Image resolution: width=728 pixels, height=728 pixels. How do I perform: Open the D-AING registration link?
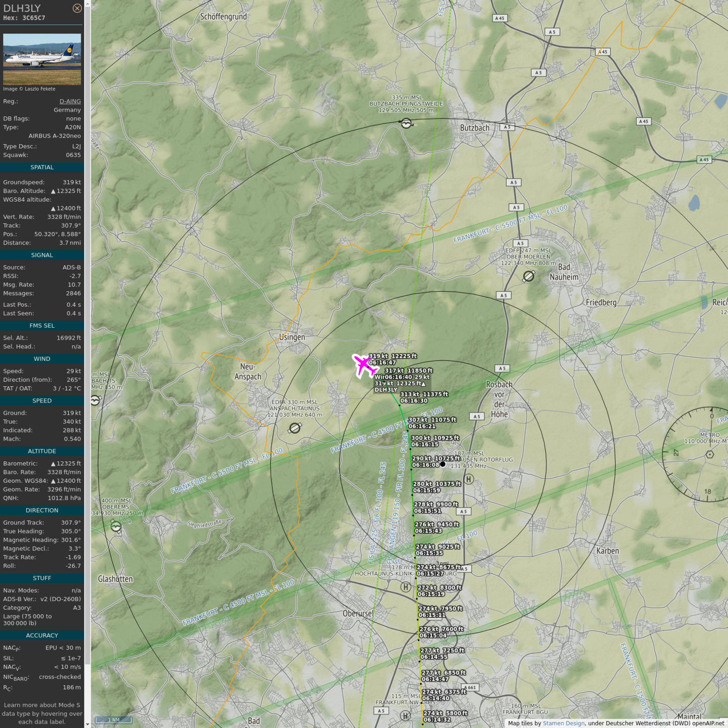click(x=70, y=101)
